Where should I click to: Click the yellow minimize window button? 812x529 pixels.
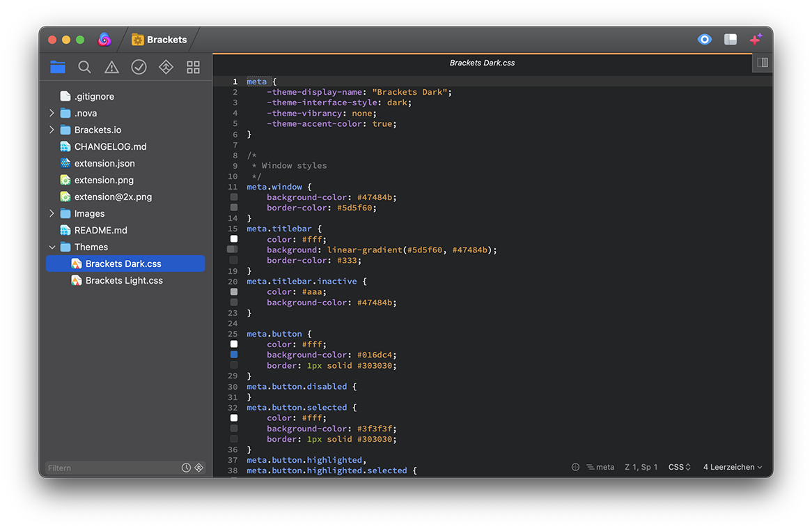(x=66, y=39)
